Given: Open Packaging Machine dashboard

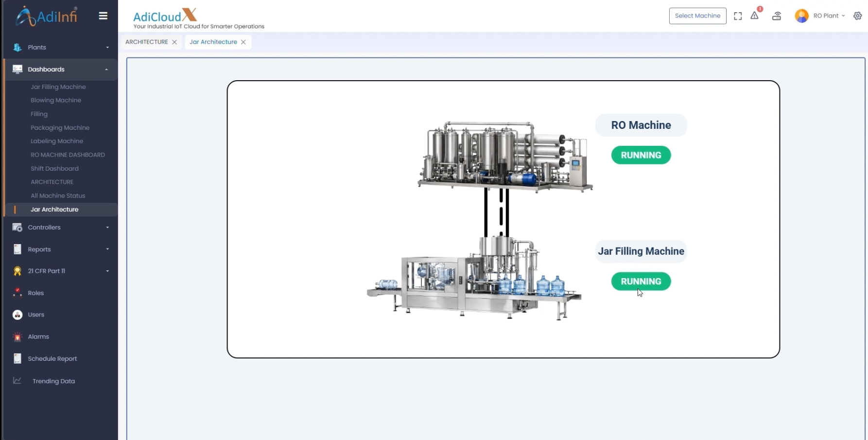Looking at the screenshot, I should pyautogui.click(x=60, y=127).
